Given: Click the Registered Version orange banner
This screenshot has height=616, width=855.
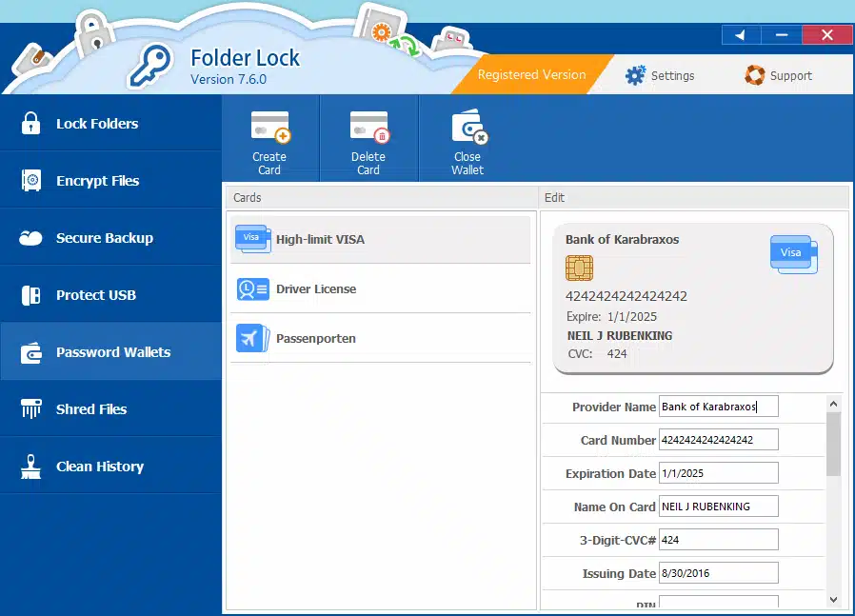Looking at the screenshot, I should point(530,75).
